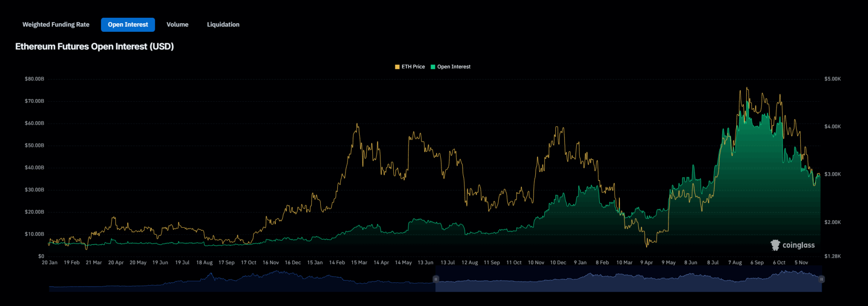Viewport: 868px width, 306px height.
Task: Click the green Open Interest legend swatch
Action: coord(433,67)
